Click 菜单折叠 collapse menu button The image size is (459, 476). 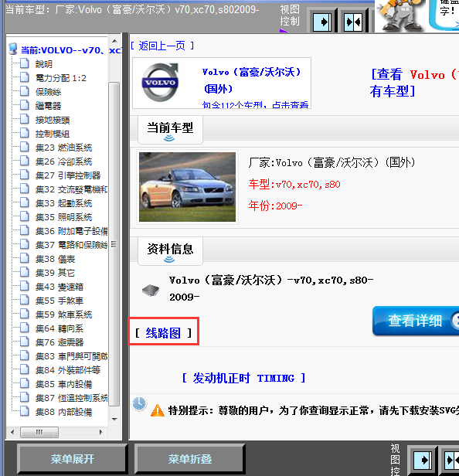coord(190,459)
